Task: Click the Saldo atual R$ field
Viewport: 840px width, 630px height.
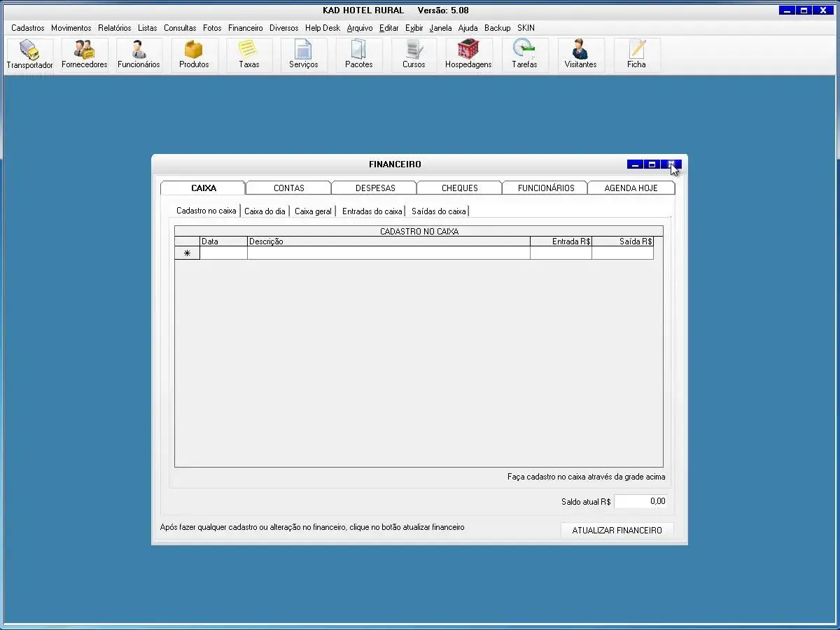Action: coord(640,501)
